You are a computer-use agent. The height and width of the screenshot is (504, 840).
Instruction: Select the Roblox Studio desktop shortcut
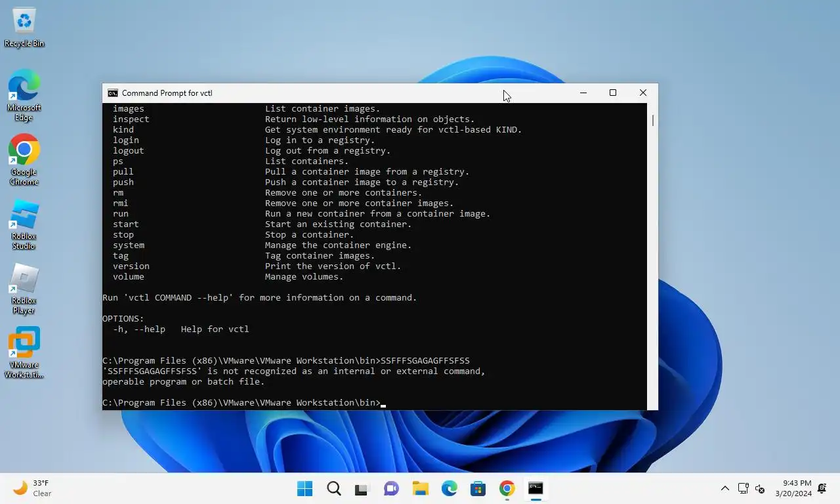click(x=24, y=224)
